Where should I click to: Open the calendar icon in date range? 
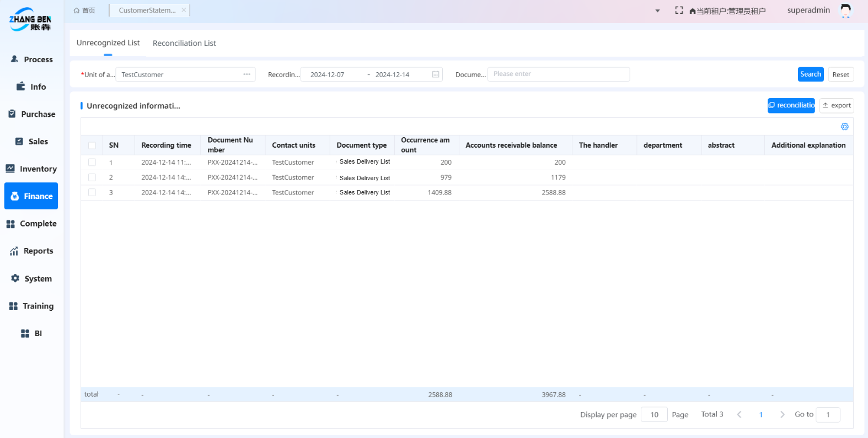[x=436, y=74]
